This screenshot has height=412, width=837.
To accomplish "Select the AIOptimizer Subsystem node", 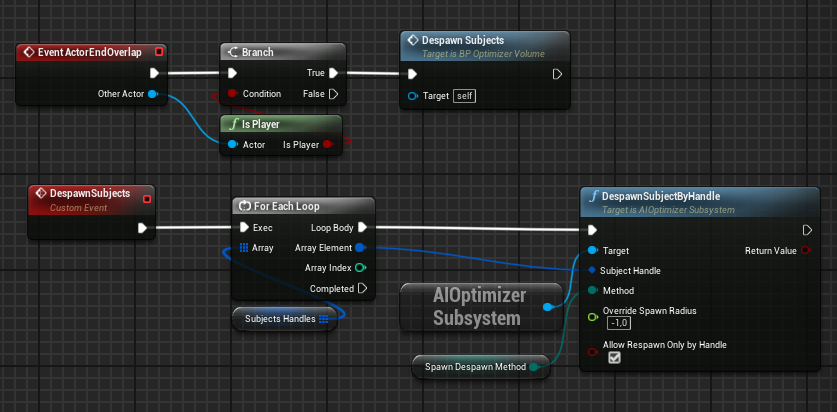I will click(x=476, y=307).
